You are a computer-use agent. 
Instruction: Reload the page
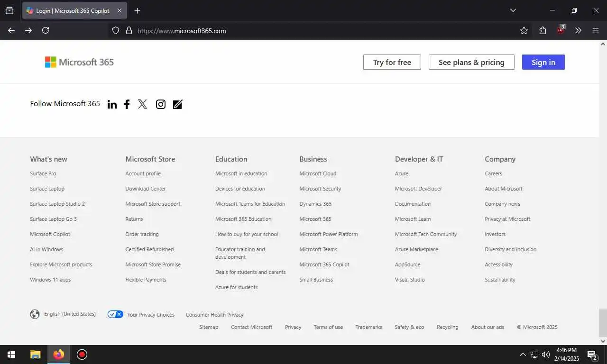tap(46, 30)
